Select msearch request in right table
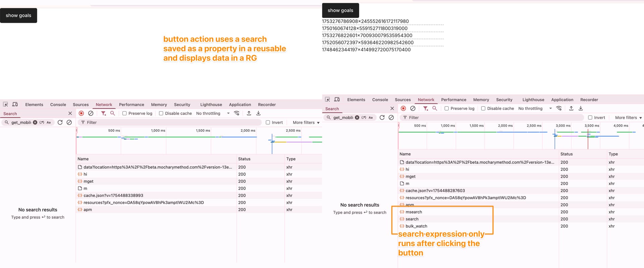 pos(414,212)
